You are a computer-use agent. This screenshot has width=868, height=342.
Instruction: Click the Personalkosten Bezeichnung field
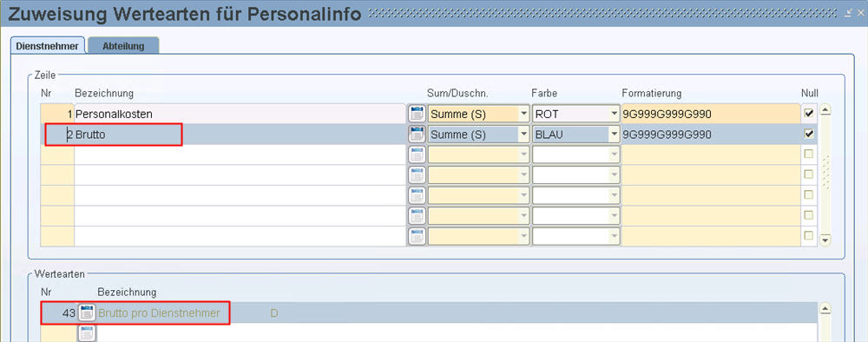[x=240, y=114]
